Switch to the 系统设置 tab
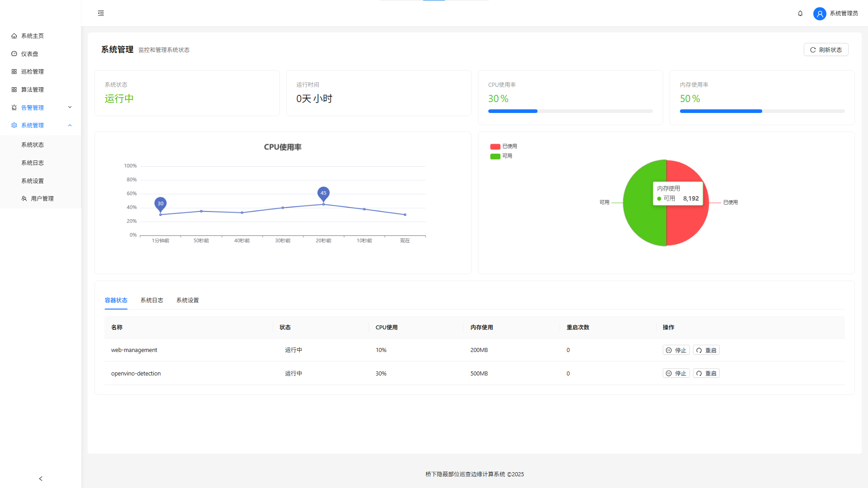 188,300
